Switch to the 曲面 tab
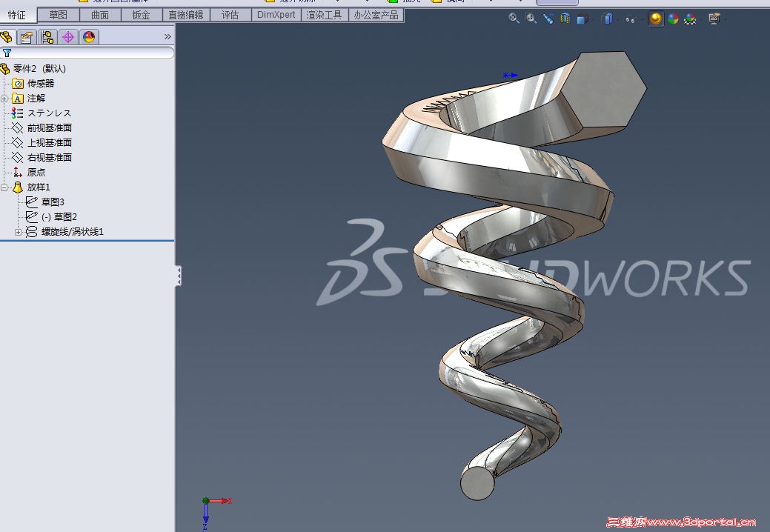The image size is (770, 532). tap(100, 16)
